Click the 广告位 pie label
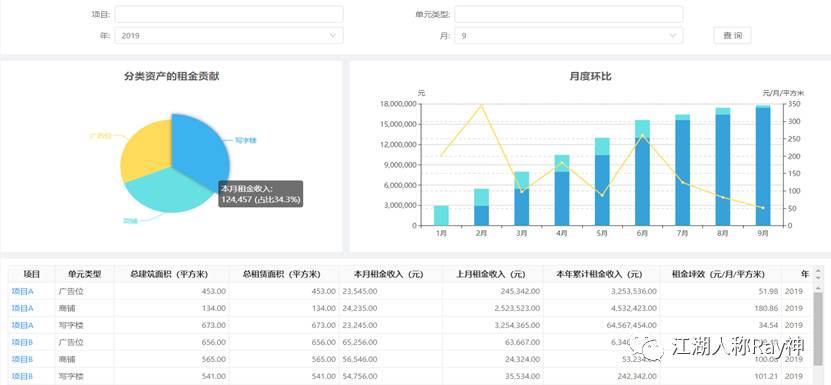Screen dimensions: 831x385 [101, 136]
